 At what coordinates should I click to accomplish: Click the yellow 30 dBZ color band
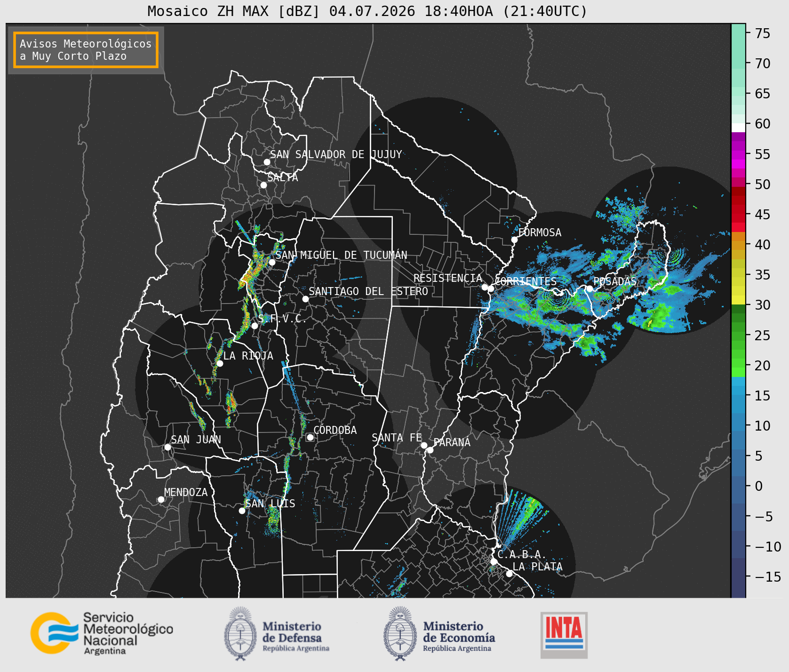738,300
